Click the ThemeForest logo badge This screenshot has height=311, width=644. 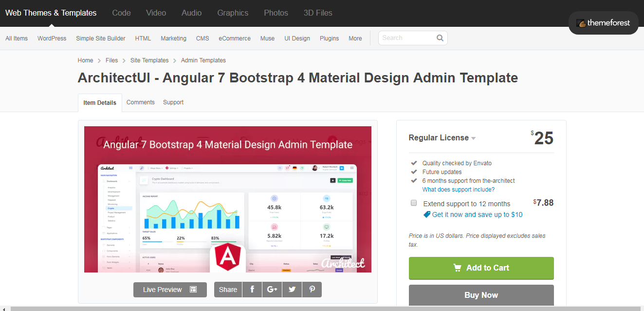(x=603, y=23)
